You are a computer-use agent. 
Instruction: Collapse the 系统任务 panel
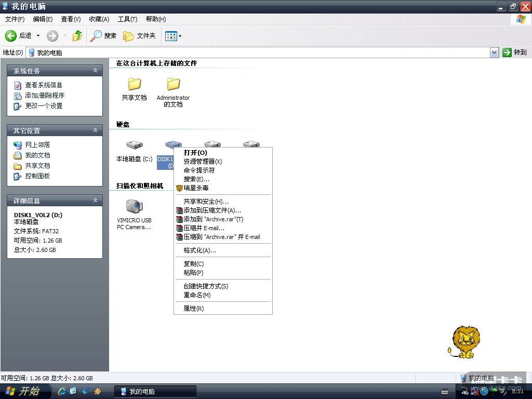point(95,71)
